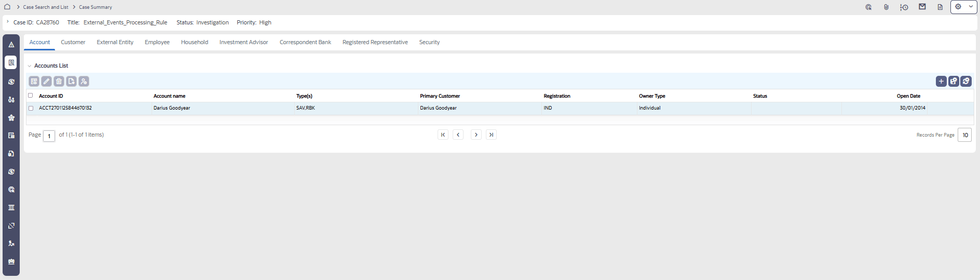The width and height of the screenshot is (980, 280).
Task: Sort by Registration column header
Action: click(557, 96)
